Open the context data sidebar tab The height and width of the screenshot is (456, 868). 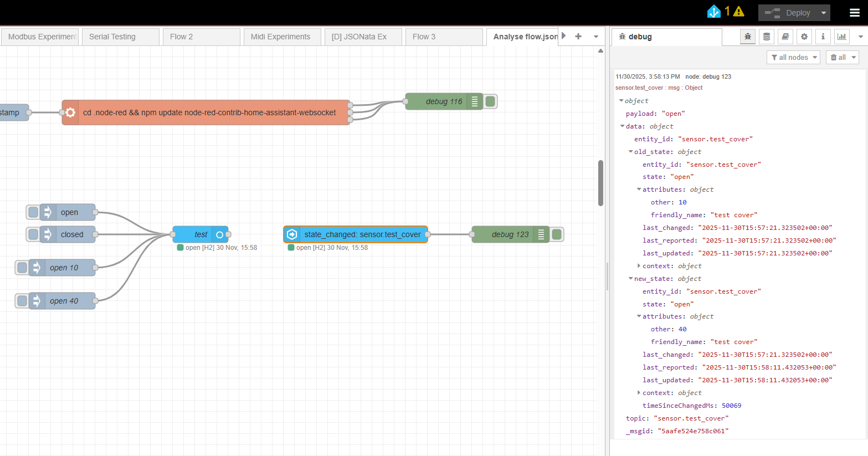(x=767, y=37)
